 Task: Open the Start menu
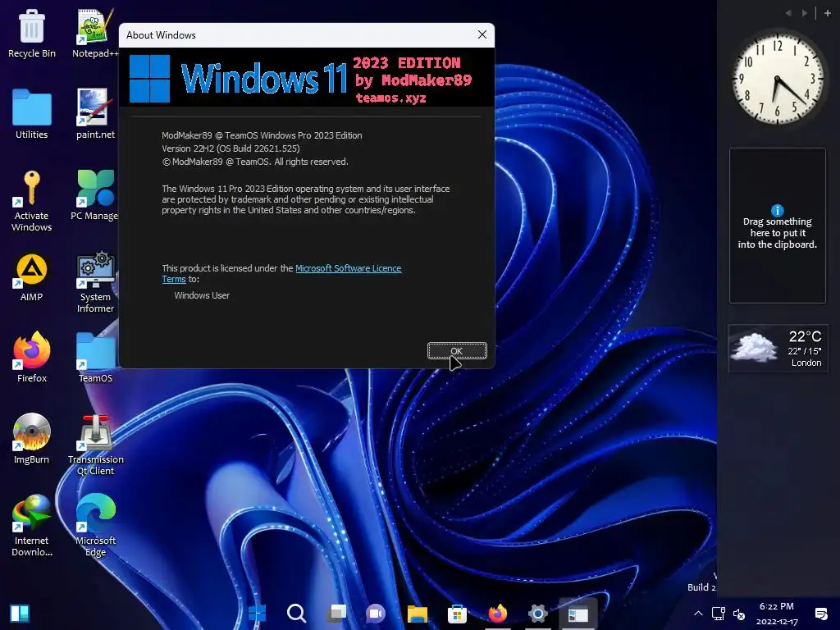(x=257, y=613)
